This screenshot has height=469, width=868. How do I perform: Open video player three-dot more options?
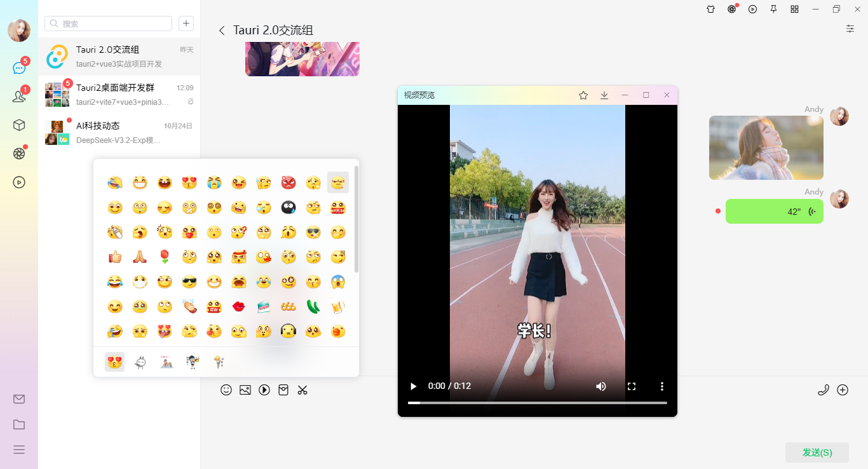(x=662, y=386)
